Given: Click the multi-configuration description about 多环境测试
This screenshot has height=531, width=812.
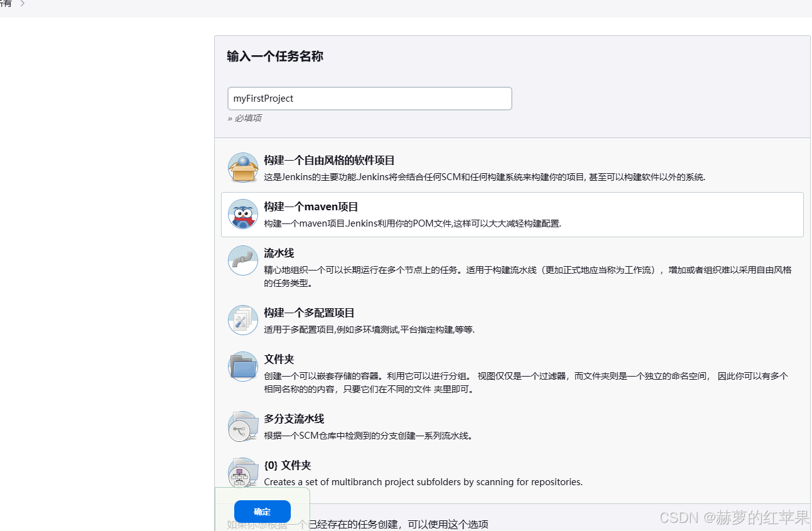Looking at the screenshot, I should click(369, 330).
